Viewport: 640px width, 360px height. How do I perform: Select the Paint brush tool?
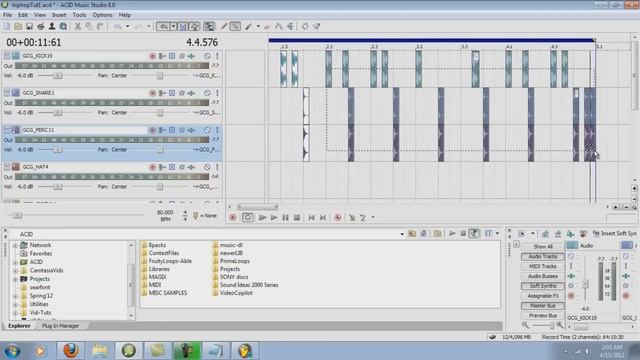point(249,27)
